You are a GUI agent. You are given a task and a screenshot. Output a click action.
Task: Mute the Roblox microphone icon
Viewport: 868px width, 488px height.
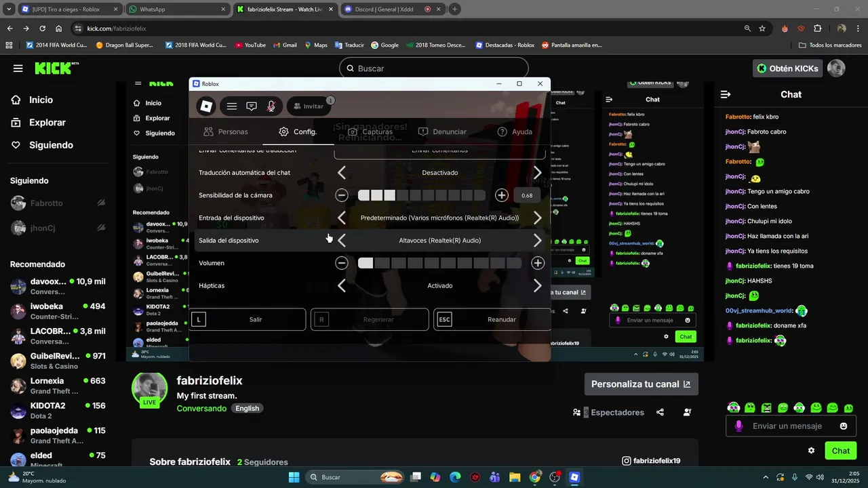click(271, 106)
